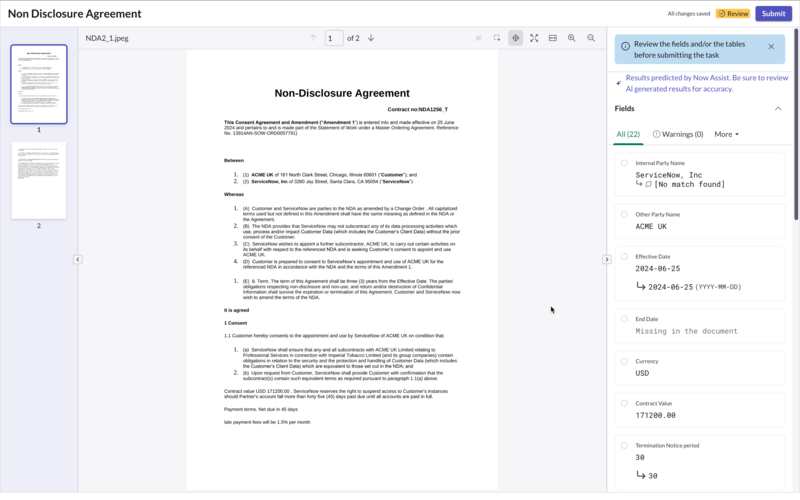Select the Contract Value radio circle
Image resolution: width=800 pixels, height=500 pixels.
[624, 403]
